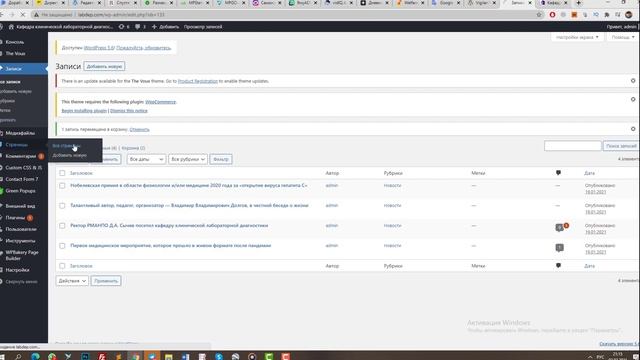The image size is (640, 360).
Task: Open the Настройки settings menu
Action: click(x=17, y=270)
